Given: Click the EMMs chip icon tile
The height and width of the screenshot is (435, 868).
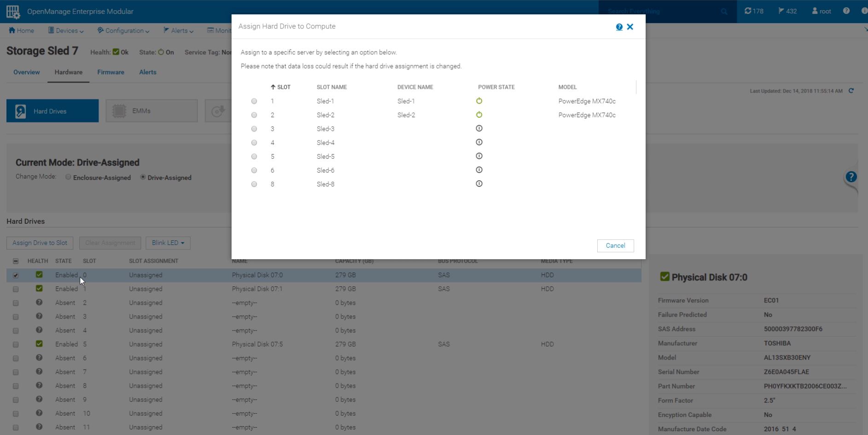Looking at the screenshot, I should 151,111.
